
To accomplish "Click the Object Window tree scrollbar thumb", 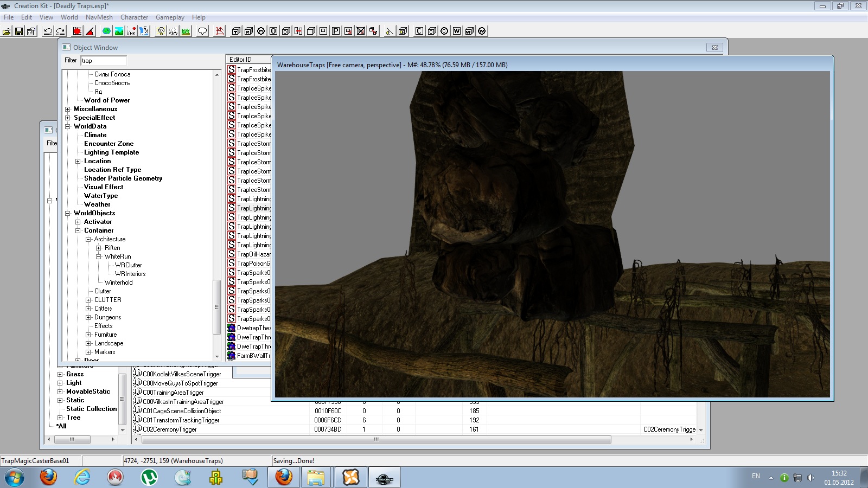I will (217, 307).
